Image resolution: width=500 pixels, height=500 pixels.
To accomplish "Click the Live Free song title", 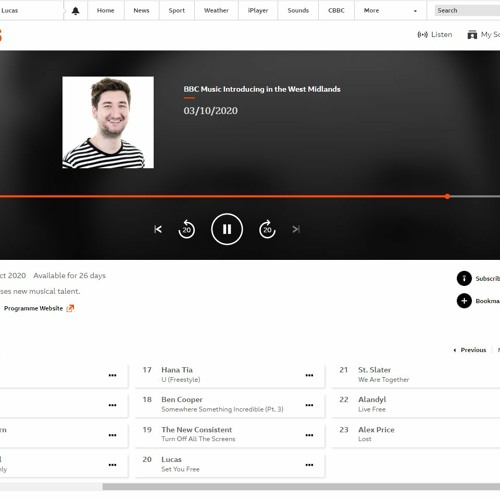I will click(372, 409).
